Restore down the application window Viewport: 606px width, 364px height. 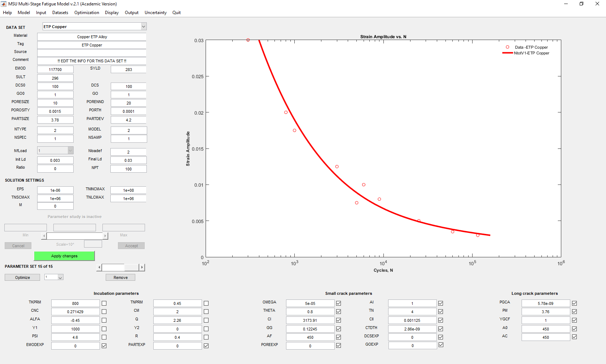[581, 4]
